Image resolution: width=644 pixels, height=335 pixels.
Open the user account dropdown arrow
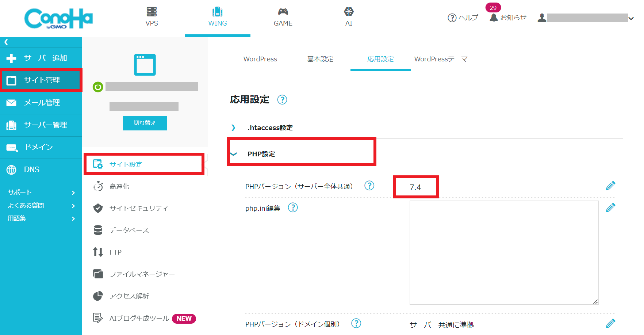click(x=631, y=18)
